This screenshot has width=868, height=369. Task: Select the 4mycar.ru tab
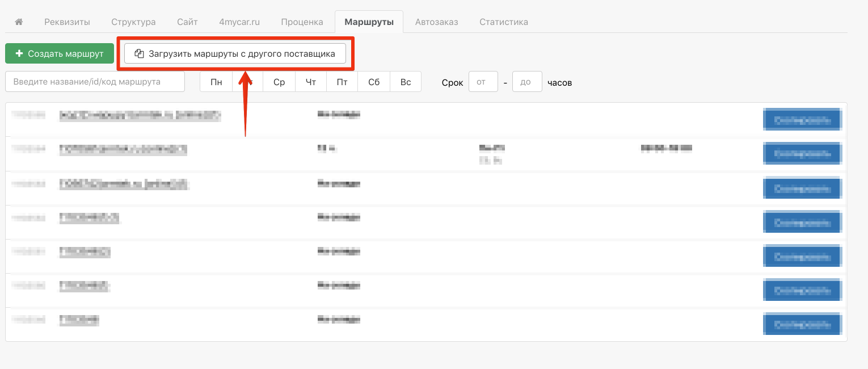[x=239, y=22]
